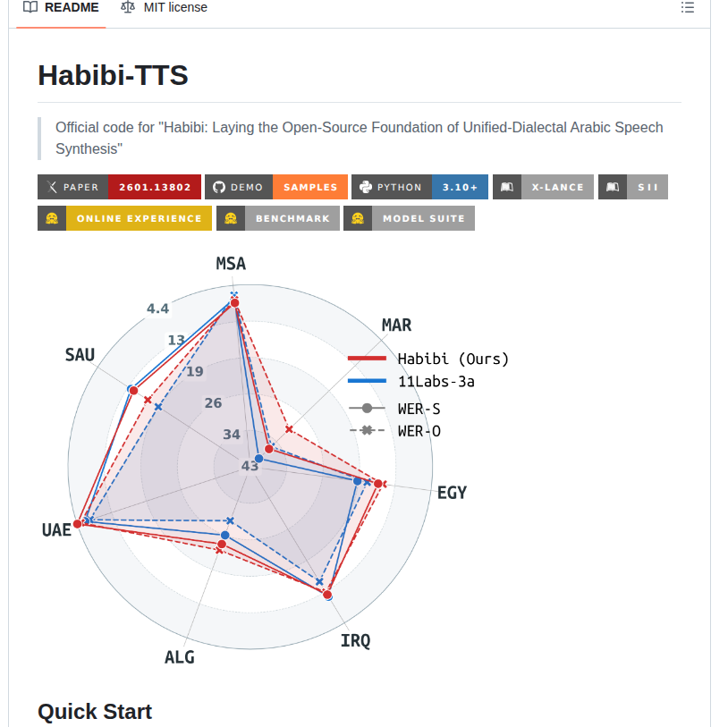
Task: Open paper 2601.13802 via its badge link
Action: click(x=154, y=187)
